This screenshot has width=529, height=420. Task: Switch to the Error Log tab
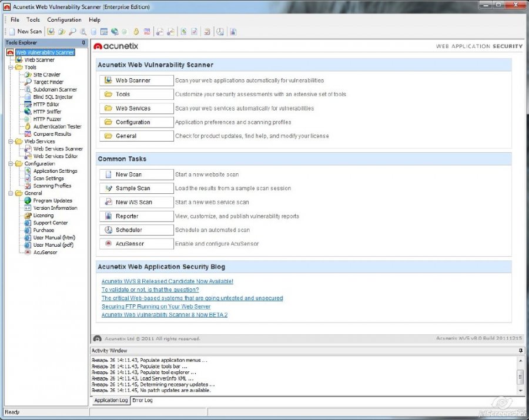pos(142,400)
